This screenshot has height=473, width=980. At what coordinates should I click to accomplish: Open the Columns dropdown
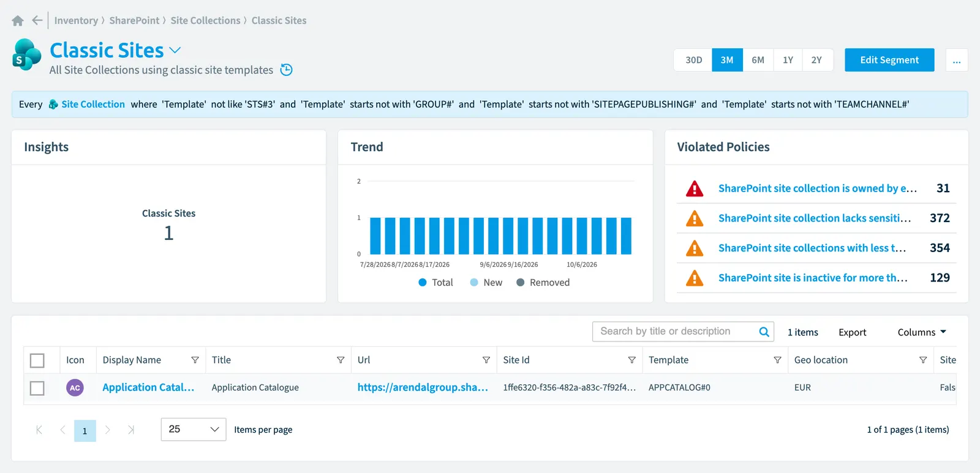[x=922, y=332]
